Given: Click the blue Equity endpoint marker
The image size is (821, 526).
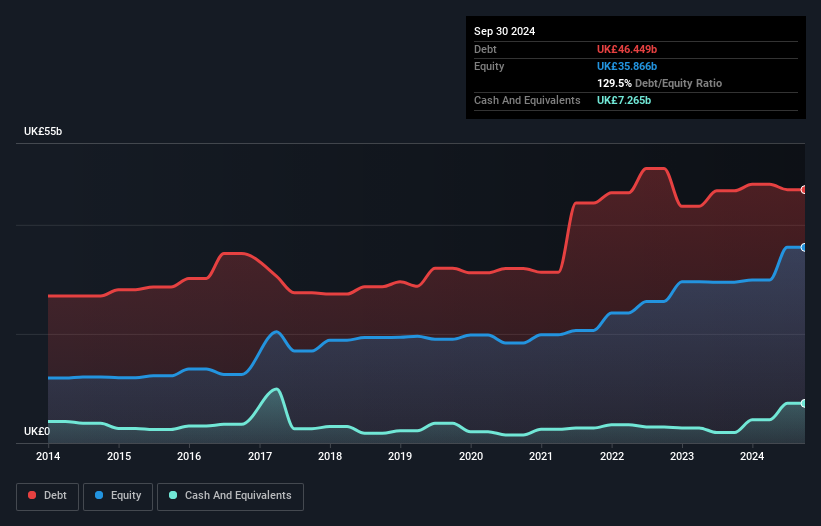Looking at the screenshot, I should click(x=804, y=248).
